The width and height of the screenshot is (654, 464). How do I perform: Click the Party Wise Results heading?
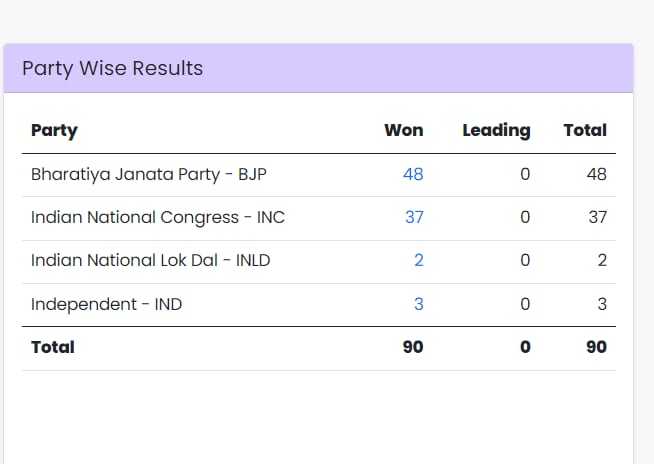click(113, 68)
